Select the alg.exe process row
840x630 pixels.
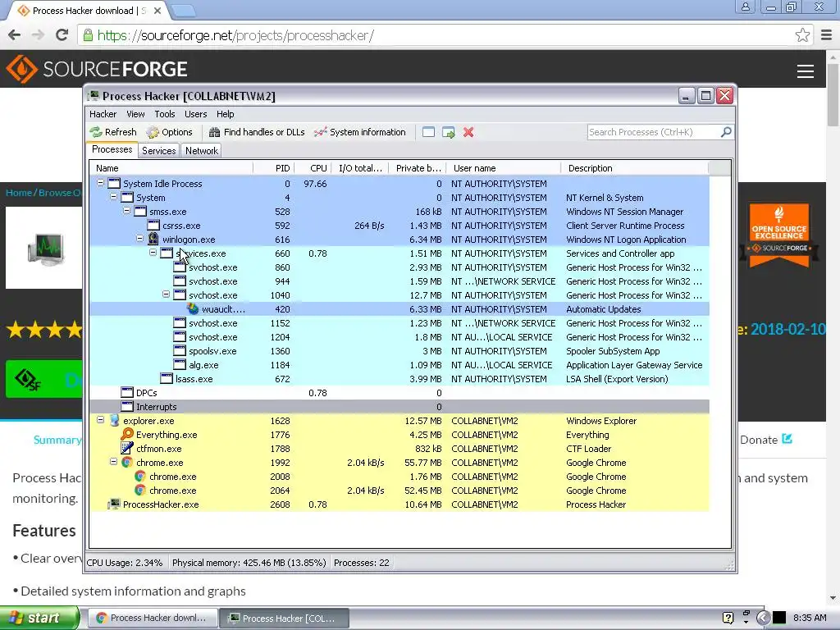tap(399, 365)
